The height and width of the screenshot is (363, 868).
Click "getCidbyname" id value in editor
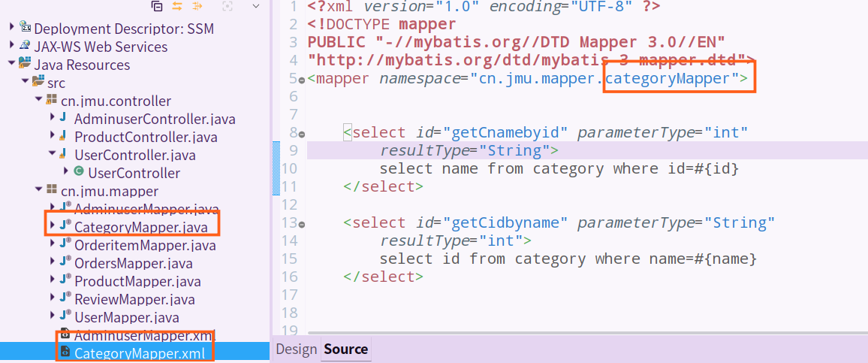click(507, 222)
